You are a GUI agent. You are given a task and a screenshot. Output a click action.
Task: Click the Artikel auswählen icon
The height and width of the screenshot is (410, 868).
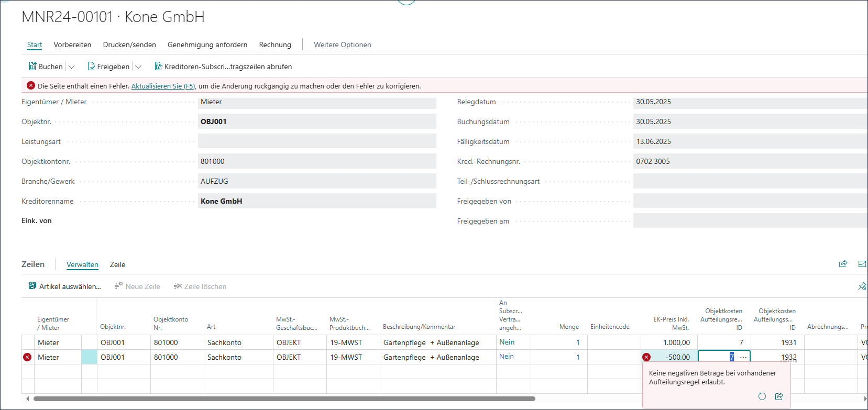pyautogui.click(x=32, y=286)
